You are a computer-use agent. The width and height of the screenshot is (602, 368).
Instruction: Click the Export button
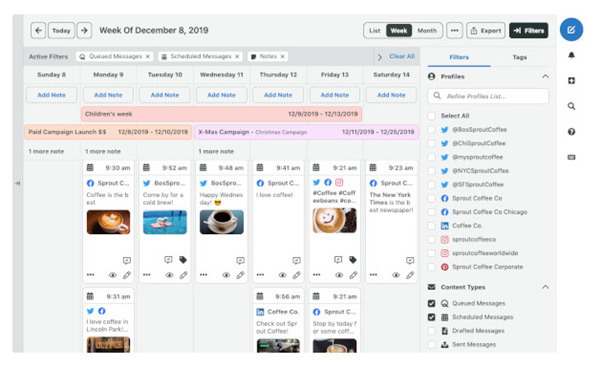[x=486, y=30]
